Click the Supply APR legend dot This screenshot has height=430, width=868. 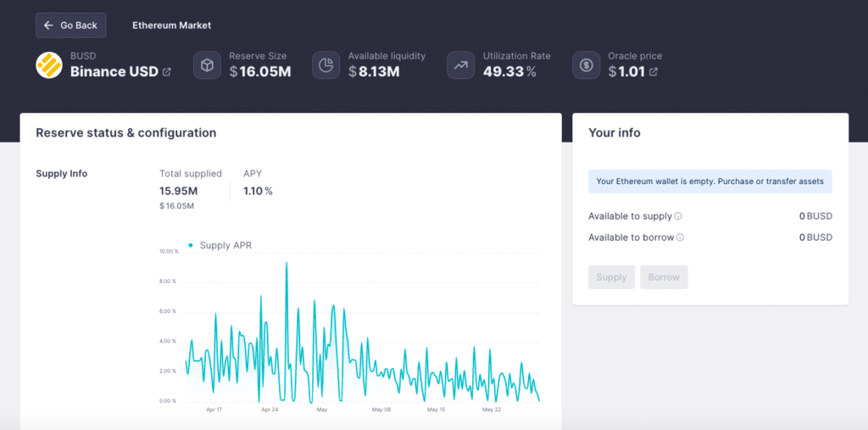click(x=191, y=245)
